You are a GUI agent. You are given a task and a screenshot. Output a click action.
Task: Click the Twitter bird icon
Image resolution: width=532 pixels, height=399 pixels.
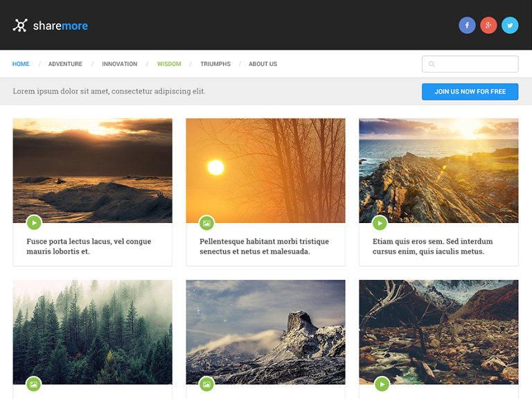(x=510, y=26)
